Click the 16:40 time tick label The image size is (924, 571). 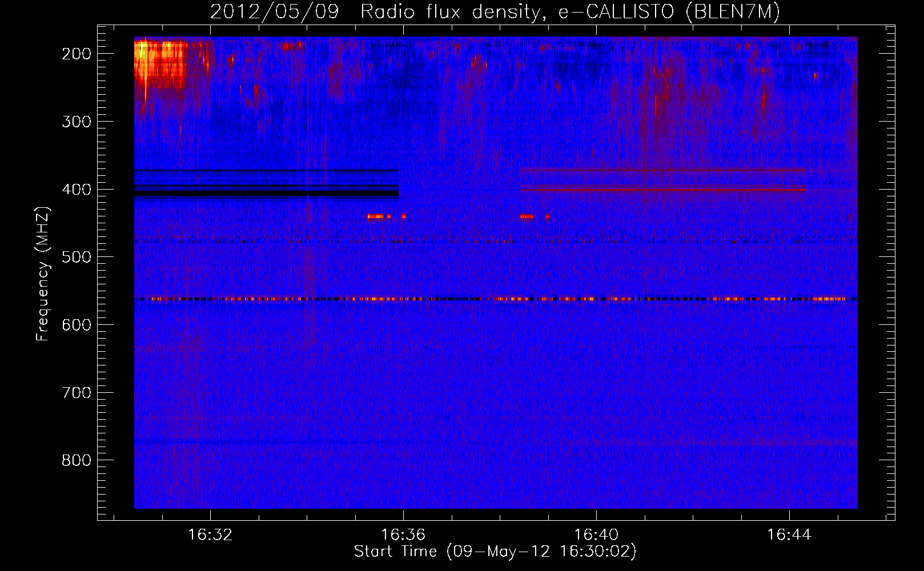click(596, 534)
